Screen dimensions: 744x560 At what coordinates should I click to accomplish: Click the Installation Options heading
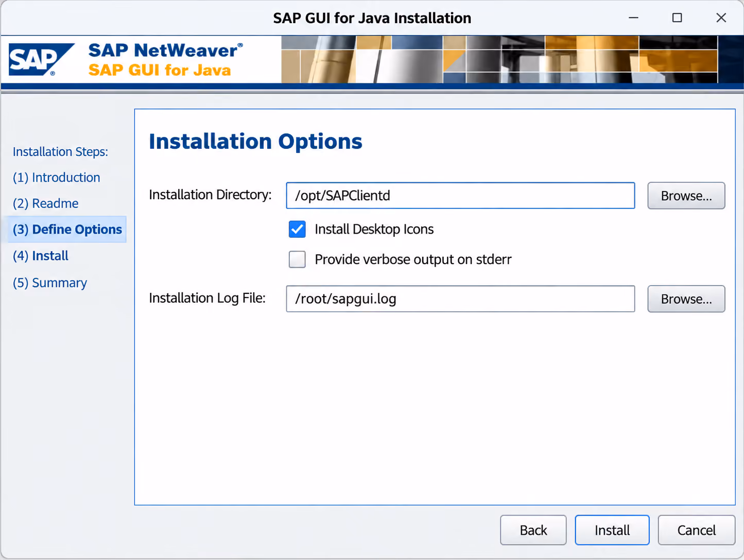pyautogui.click(x=255, y=142)
